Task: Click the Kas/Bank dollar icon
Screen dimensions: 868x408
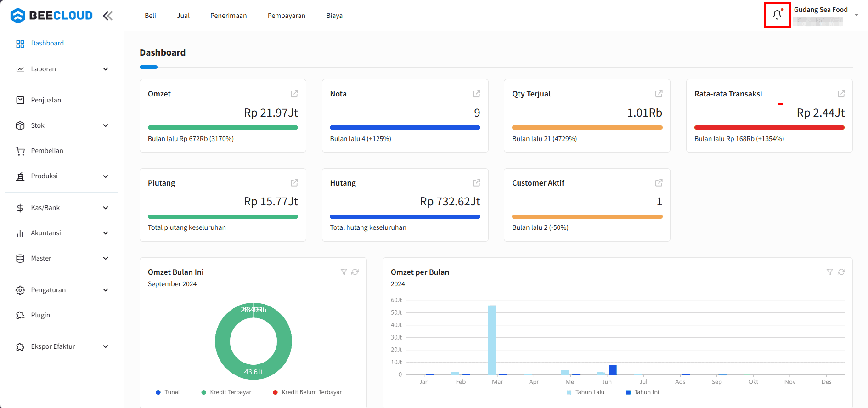Action: (x=20, y=208)
